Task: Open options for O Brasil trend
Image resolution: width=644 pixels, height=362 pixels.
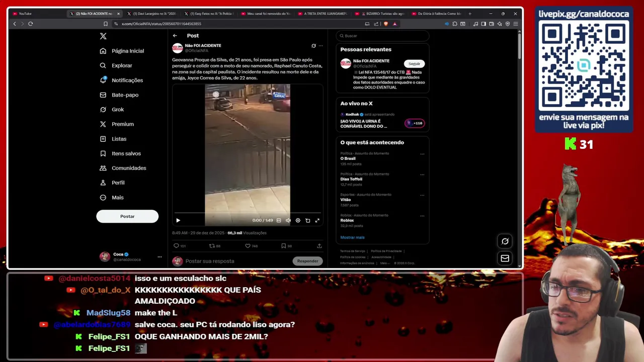Action: pyautogui.click(x=422, y=154)
